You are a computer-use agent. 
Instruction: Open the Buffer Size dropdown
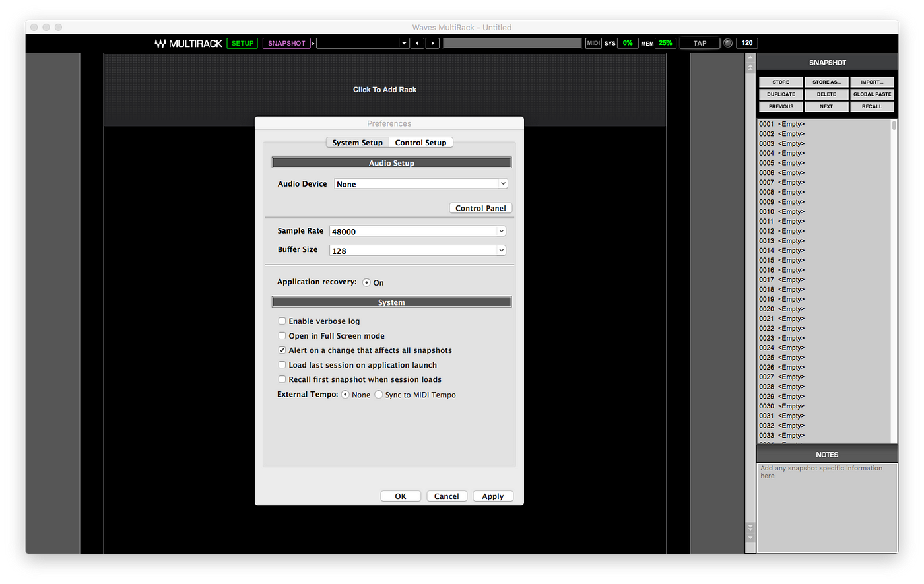point(418,251)
